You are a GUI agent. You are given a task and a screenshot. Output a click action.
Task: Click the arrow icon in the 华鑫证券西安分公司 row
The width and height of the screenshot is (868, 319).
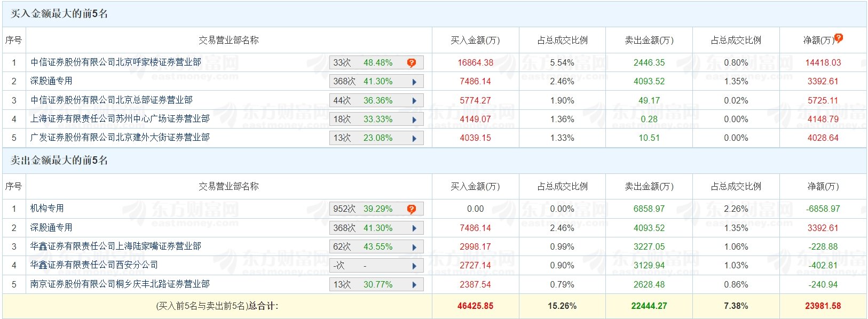click(414, 266)
